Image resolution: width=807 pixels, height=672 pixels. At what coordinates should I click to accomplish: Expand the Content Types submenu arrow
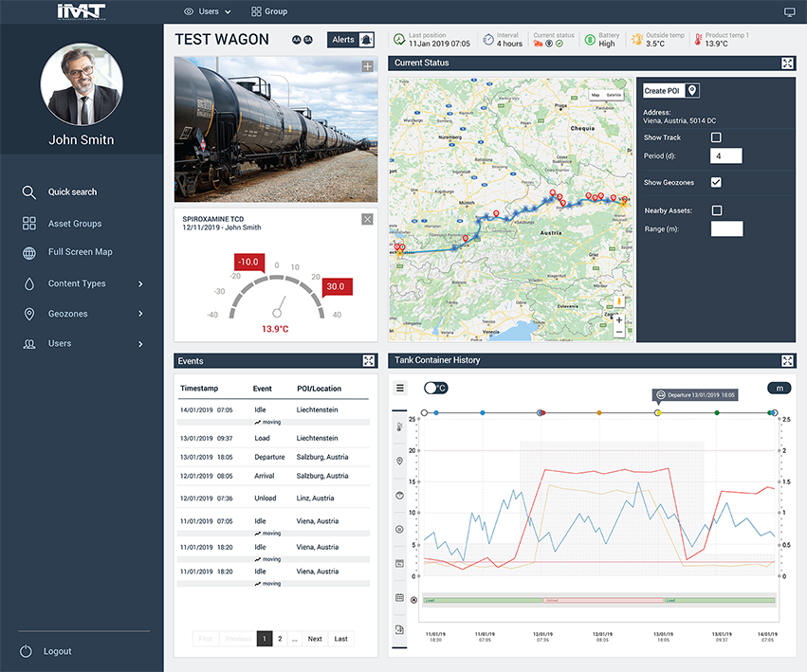(140, 284)
